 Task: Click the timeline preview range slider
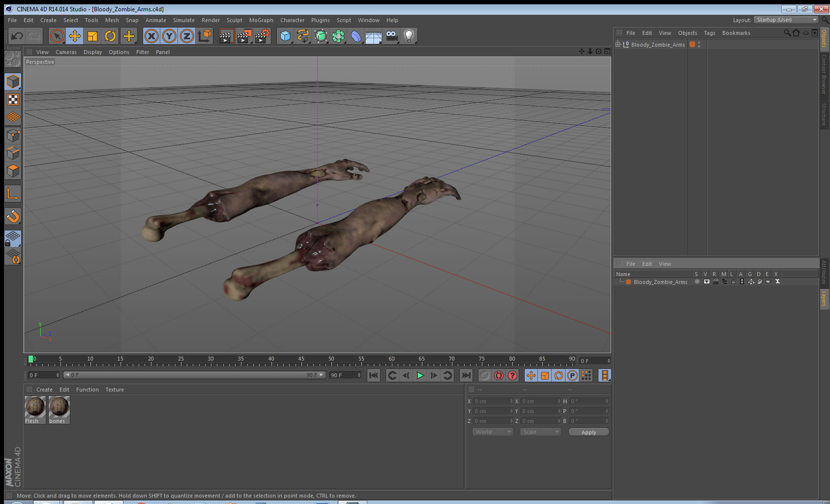click(195, 375)
